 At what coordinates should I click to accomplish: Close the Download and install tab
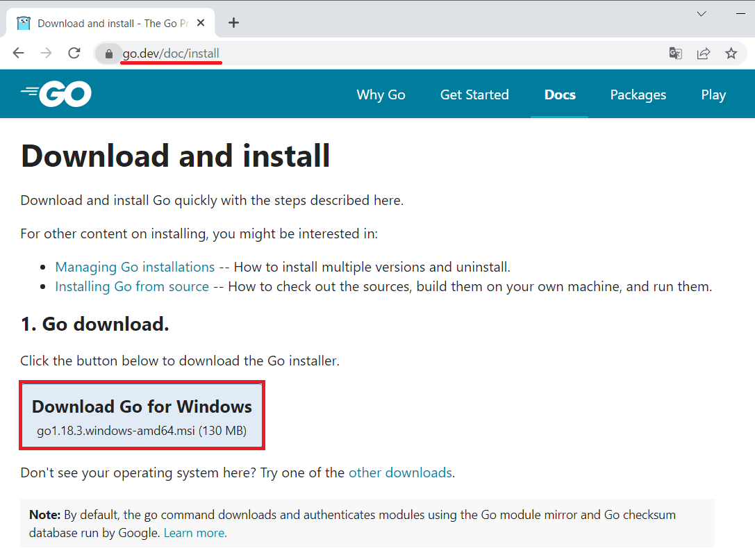tap(201, 23)
